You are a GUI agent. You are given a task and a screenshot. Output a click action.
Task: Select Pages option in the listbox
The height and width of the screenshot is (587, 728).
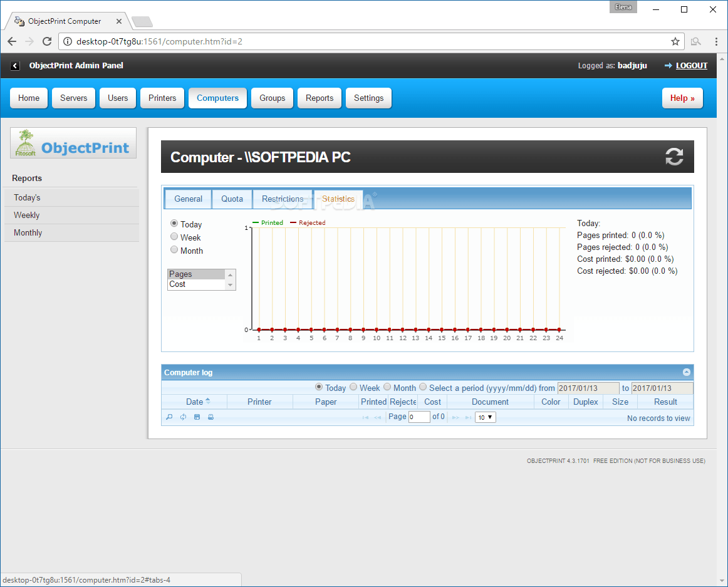[x=196, y=274]
